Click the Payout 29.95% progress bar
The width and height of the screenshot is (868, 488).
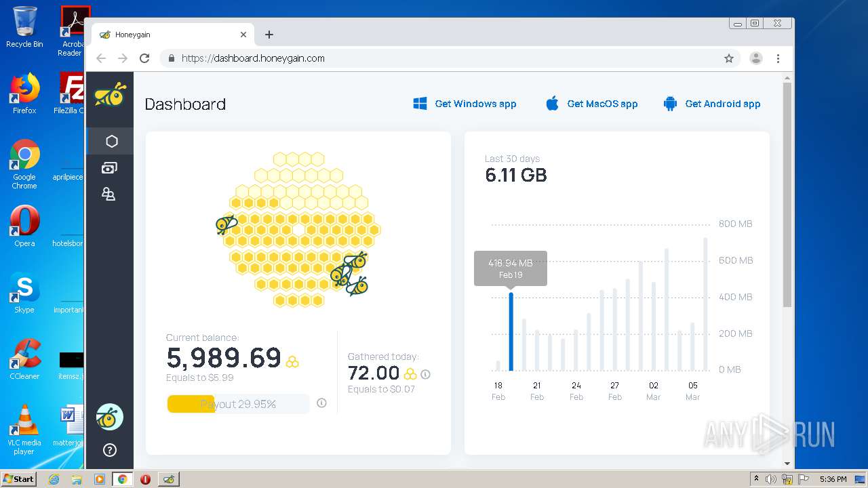click(x=238, y=404)
